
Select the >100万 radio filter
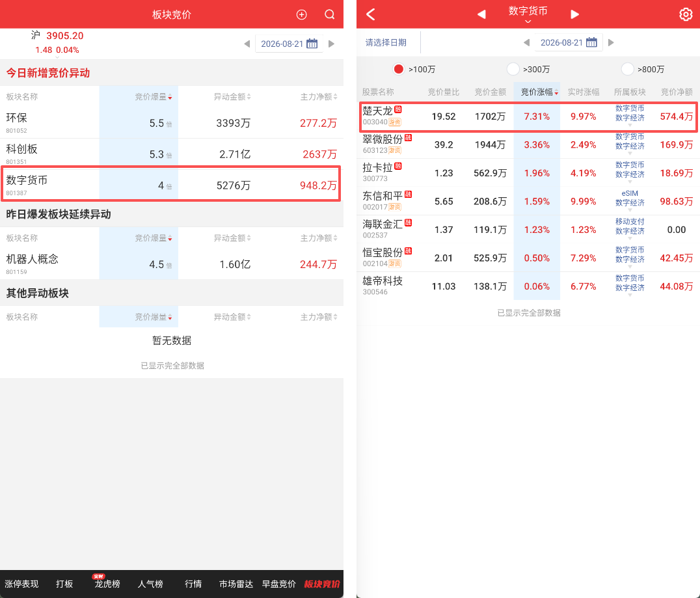click(x=399, y=69)
